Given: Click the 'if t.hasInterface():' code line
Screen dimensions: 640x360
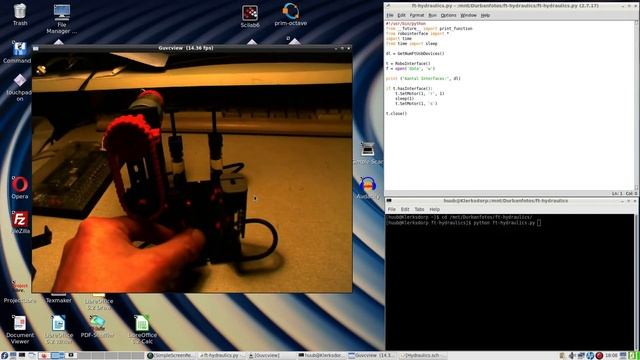Looking at the screenshot, I should click(x=409, y=88).
